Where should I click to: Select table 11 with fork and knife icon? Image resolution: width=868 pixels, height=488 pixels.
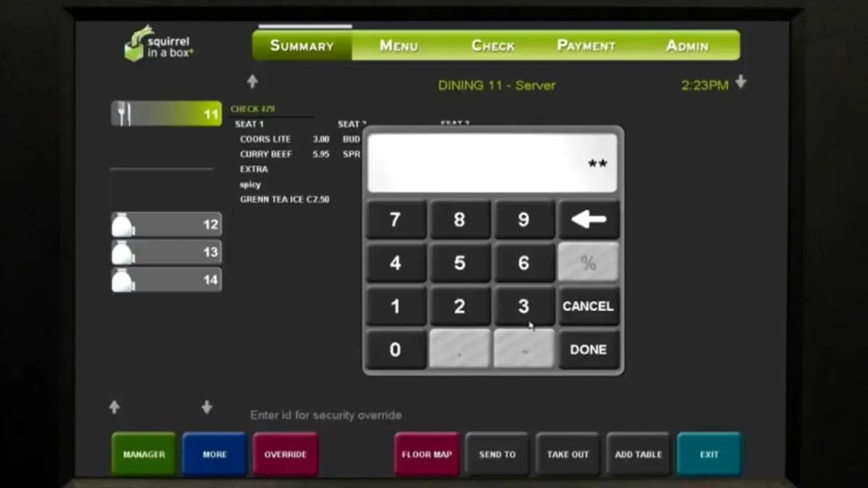pyautogui.click(x=166, y=114)
